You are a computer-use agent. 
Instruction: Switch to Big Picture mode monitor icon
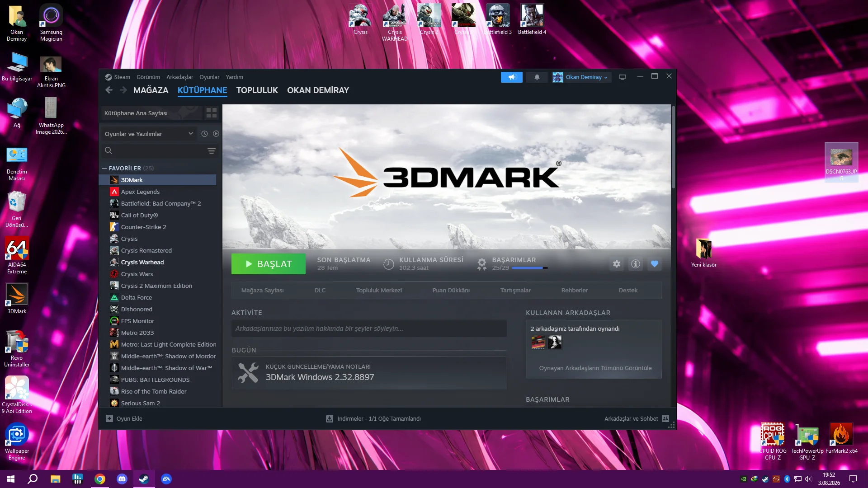(x=622, y=77)
